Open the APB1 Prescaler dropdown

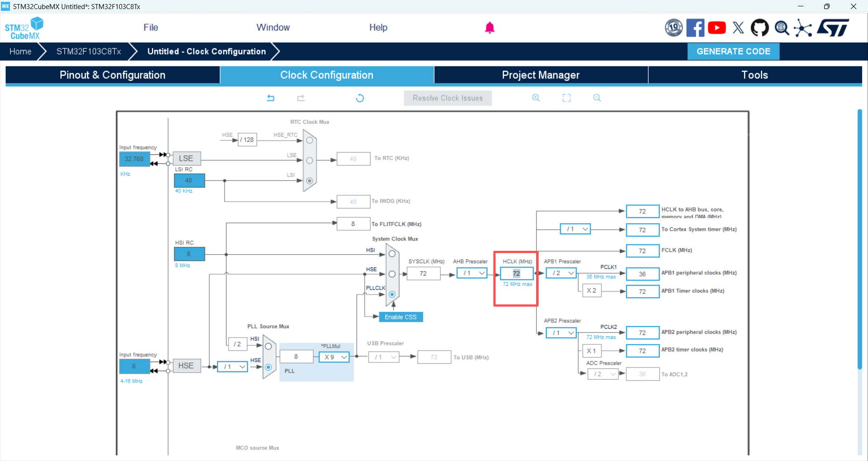[561, 273]
